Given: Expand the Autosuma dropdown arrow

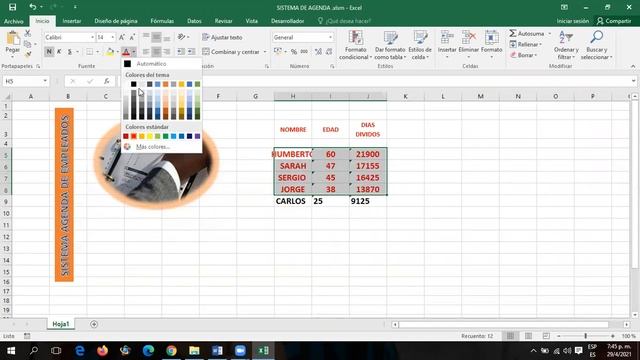Looking at the screenshot, I should 549,33.
